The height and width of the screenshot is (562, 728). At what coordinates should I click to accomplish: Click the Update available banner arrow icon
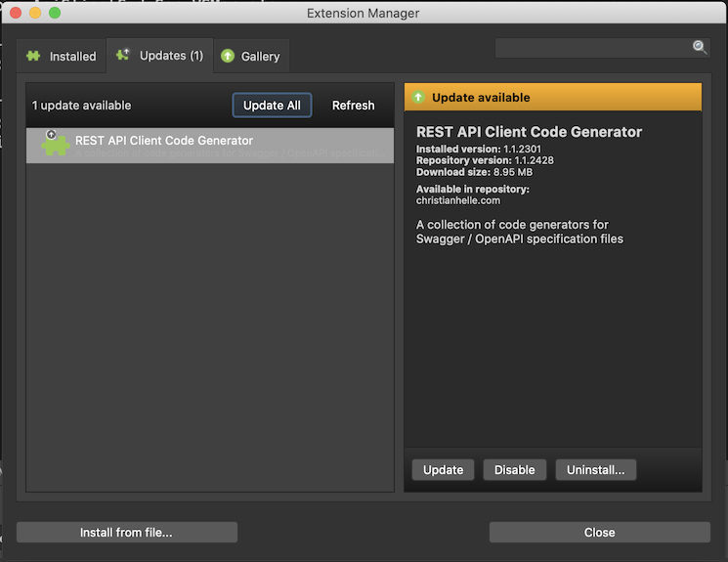point(418,97)
